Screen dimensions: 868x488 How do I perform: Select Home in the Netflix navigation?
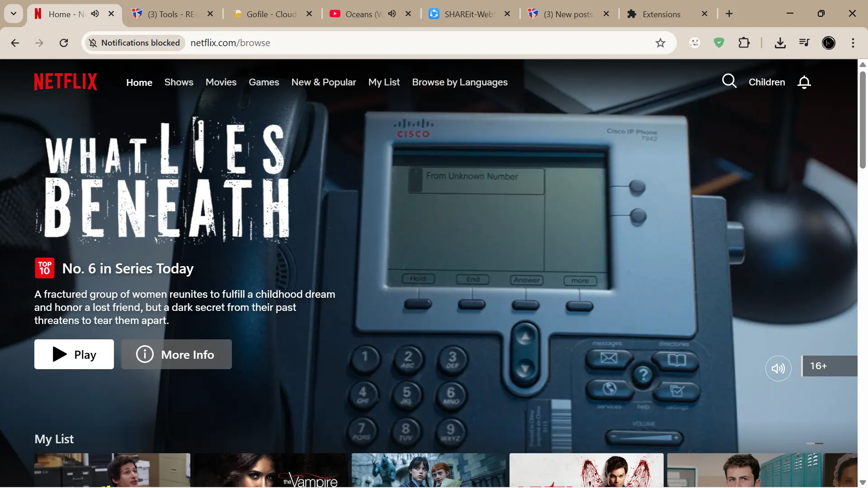(x=139, y=82)
